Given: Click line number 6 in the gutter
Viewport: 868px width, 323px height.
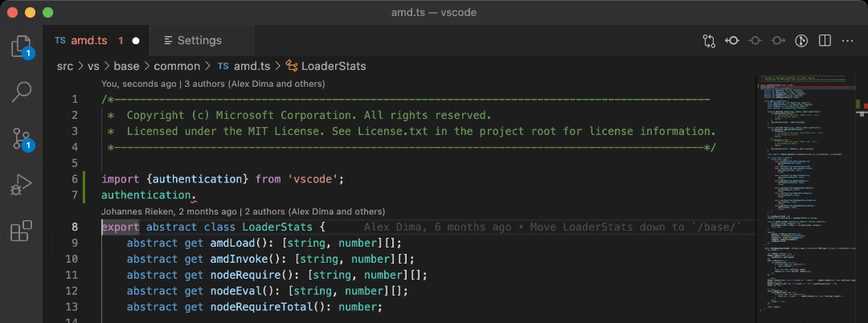Looking at the screenshot, I should click(x=75, y=179).
